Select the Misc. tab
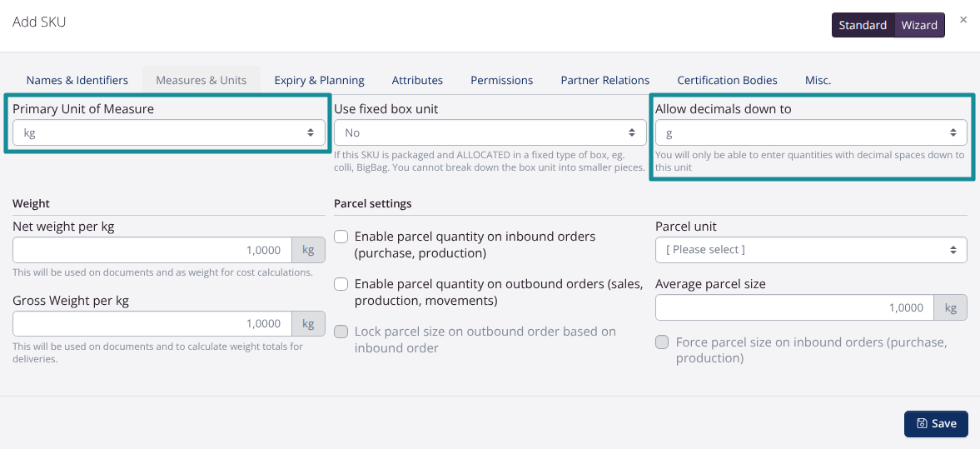Viewport: 980px width, 449px height. click(818, 81)
